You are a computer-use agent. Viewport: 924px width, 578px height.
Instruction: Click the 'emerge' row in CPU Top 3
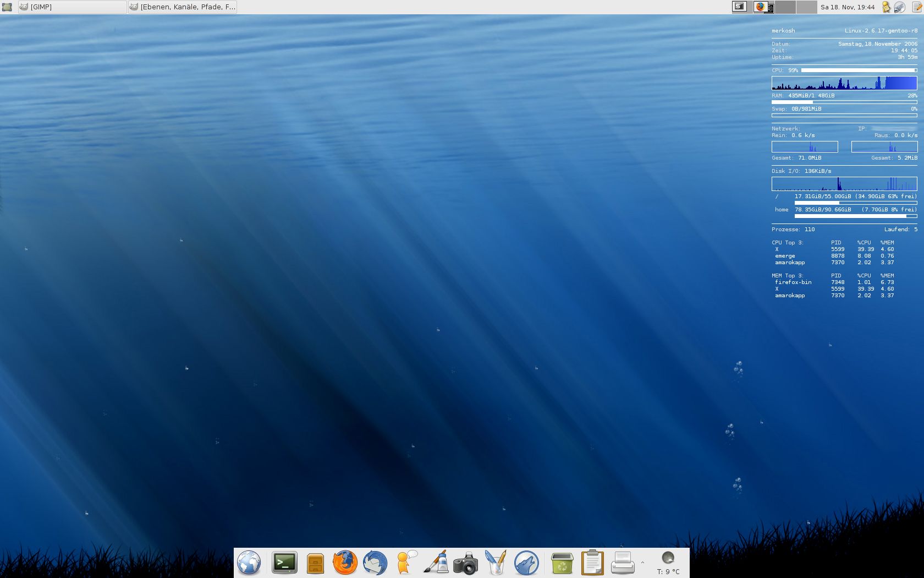pos(834,256)
